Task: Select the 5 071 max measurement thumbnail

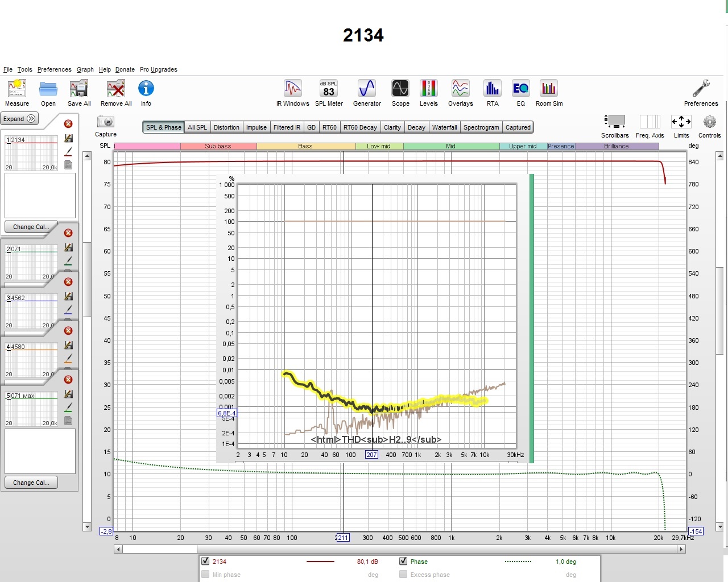Action: (x=31, y=409)
